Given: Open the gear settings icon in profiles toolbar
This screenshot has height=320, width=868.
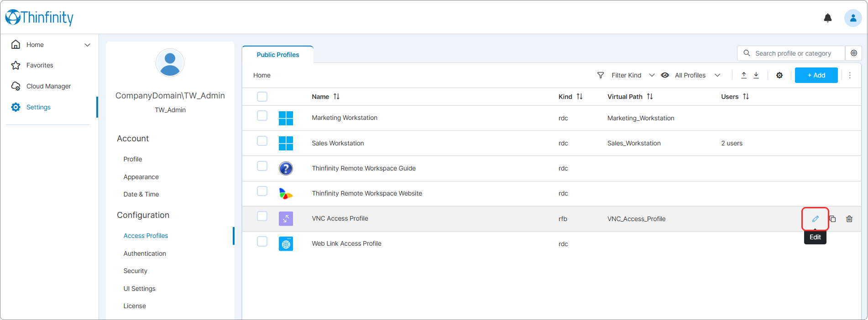Looking at the screenshot, I should (x=779, y=75).
